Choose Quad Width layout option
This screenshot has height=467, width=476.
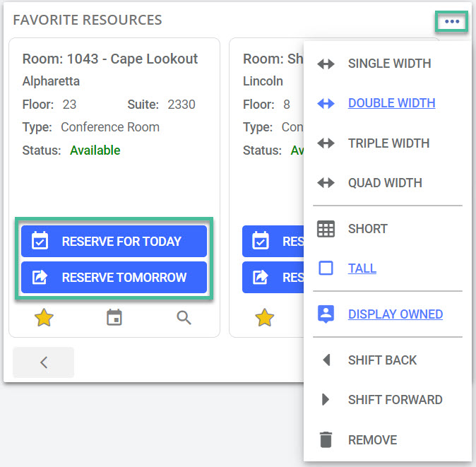click(x=385, y=183)
